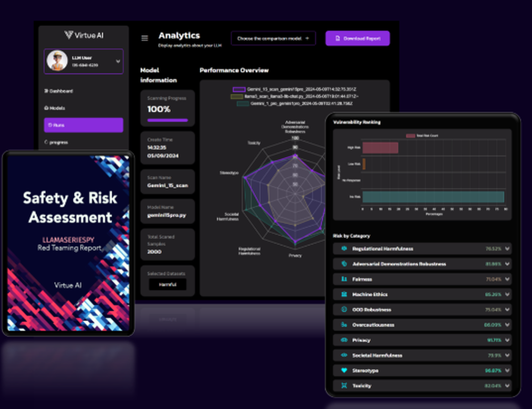Click the Runs icon in the sidebar

click(50, 125)
